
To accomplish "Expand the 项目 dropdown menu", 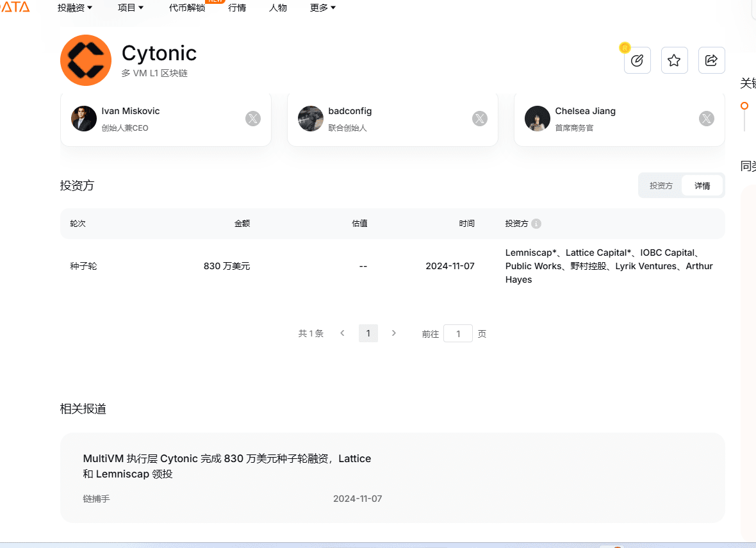I will pos(131,8).
